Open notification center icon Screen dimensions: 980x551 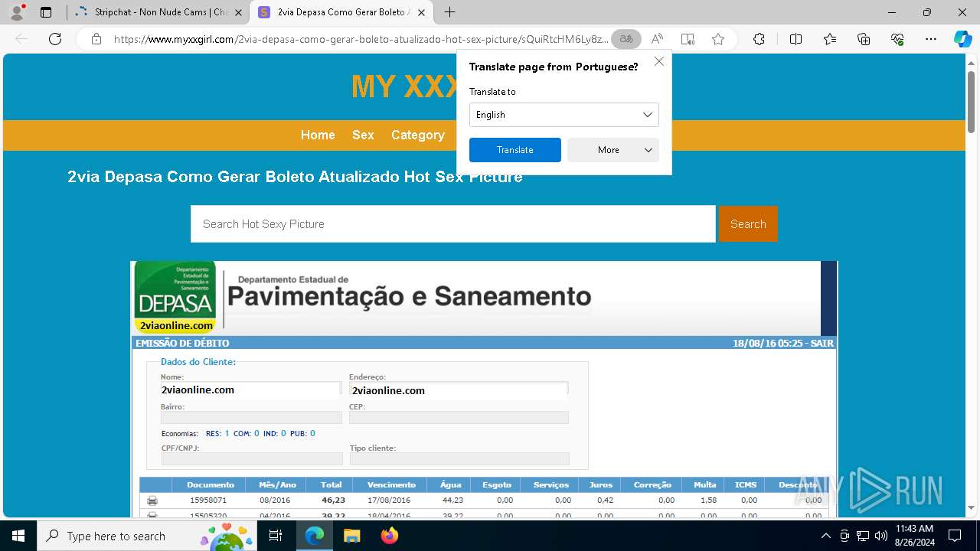955,536
